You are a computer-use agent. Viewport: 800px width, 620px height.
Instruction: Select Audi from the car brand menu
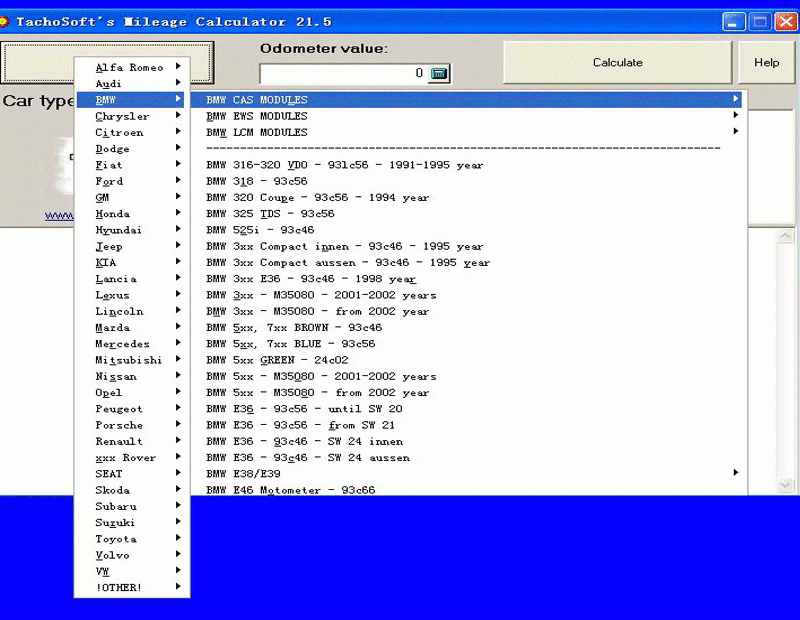(109, 84)
